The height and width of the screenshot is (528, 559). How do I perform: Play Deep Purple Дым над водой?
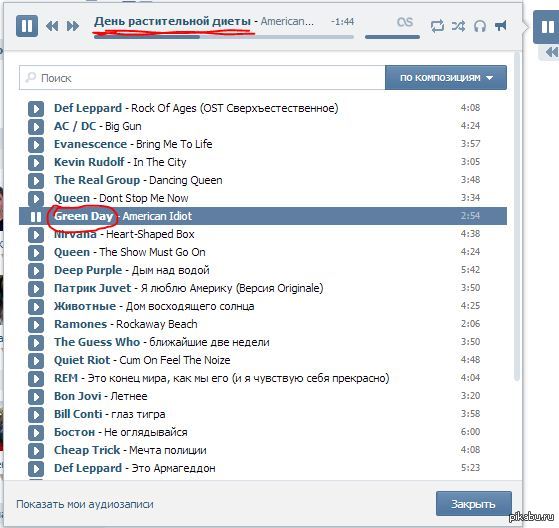(36, 271)
